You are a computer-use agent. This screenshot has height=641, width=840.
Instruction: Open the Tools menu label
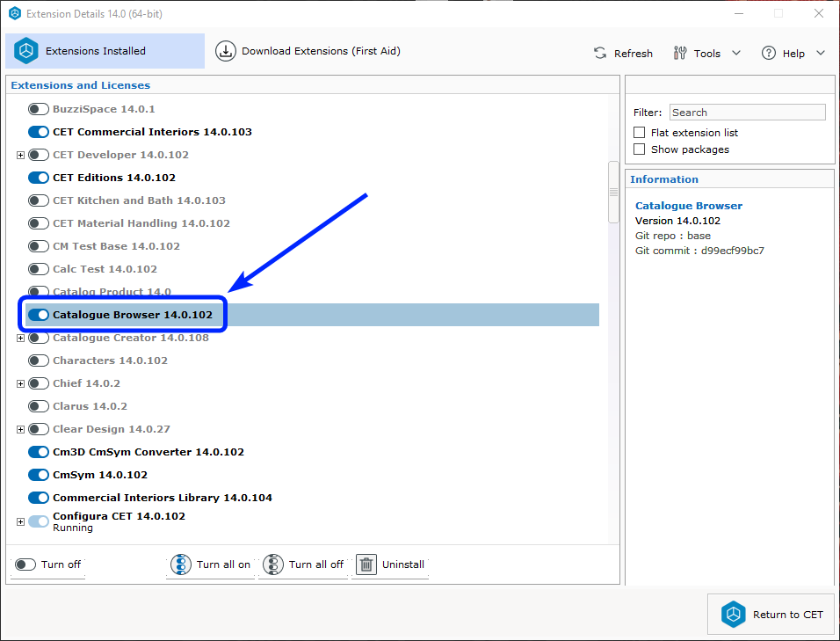[706, 54]
